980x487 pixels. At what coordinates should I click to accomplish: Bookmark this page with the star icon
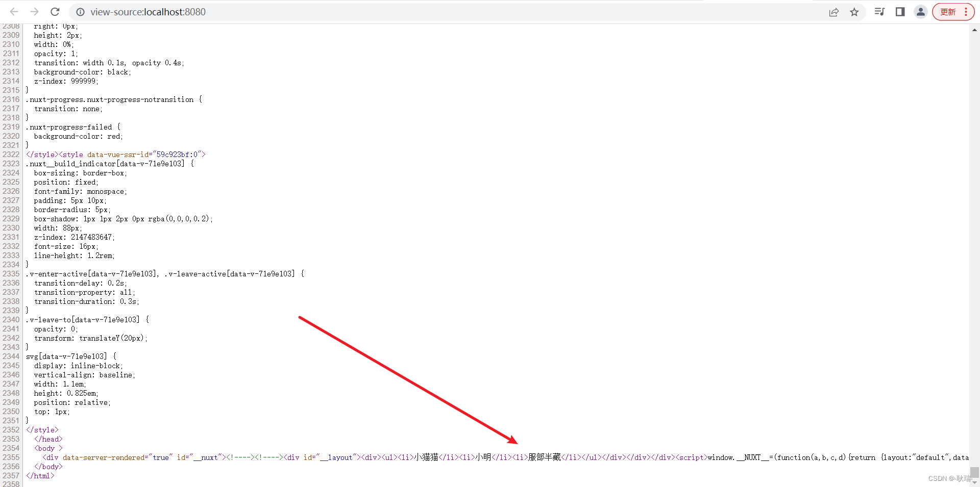pos(854,12)
